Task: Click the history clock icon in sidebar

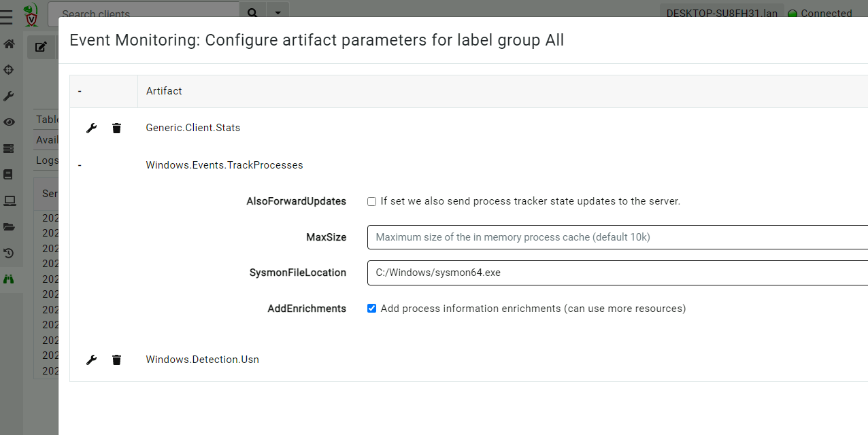Action: [x=9, y=253]
